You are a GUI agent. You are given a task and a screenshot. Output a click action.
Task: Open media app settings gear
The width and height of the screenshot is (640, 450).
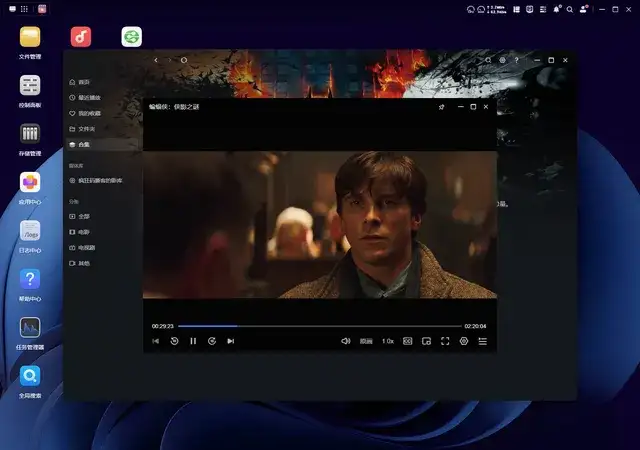tap(502, 60)
